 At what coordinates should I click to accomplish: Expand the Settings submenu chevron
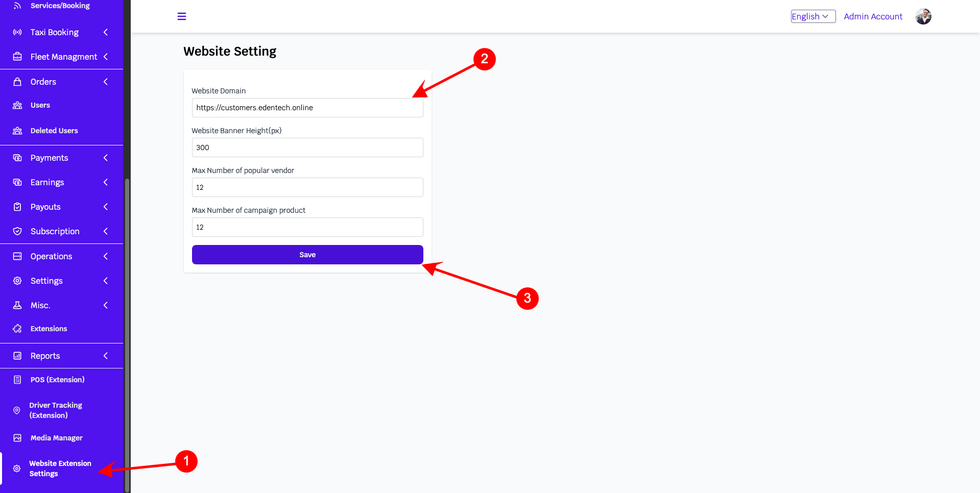click(106, 281)
